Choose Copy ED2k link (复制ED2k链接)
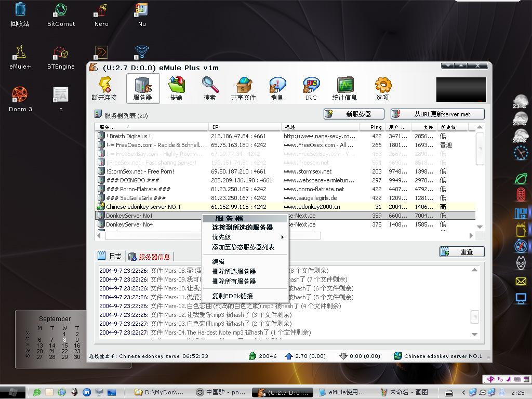532x399 pixels. pyautogui.click(x=232, y=296)
